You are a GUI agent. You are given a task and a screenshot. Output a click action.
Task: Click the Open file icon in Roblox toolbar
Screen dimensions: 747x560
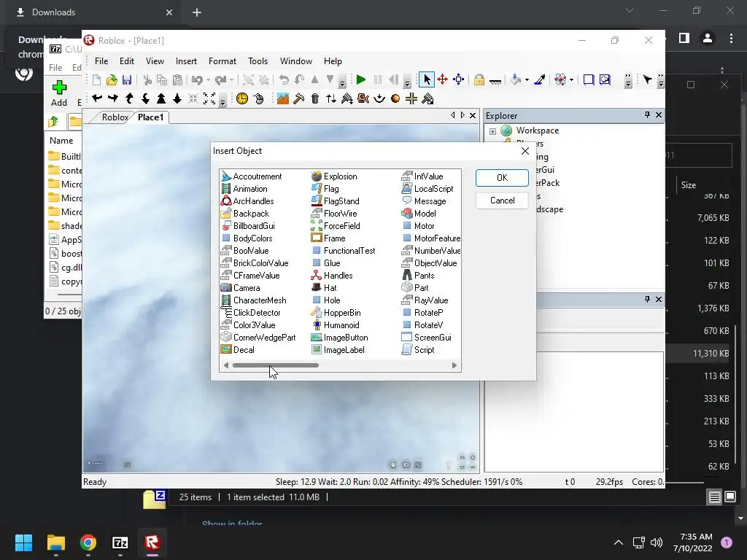coord(112,80)
